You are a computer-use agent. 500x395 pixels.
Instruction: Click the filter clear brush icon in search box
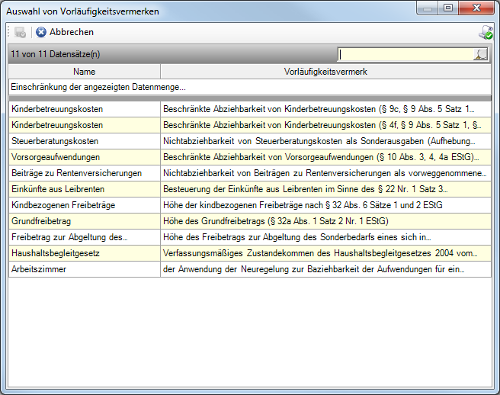480,54
